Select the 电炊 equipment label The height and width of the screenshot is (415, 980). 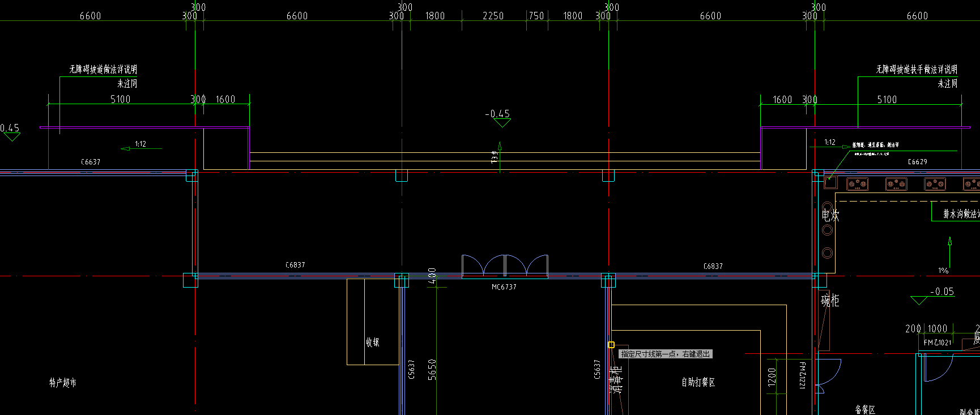830,215
